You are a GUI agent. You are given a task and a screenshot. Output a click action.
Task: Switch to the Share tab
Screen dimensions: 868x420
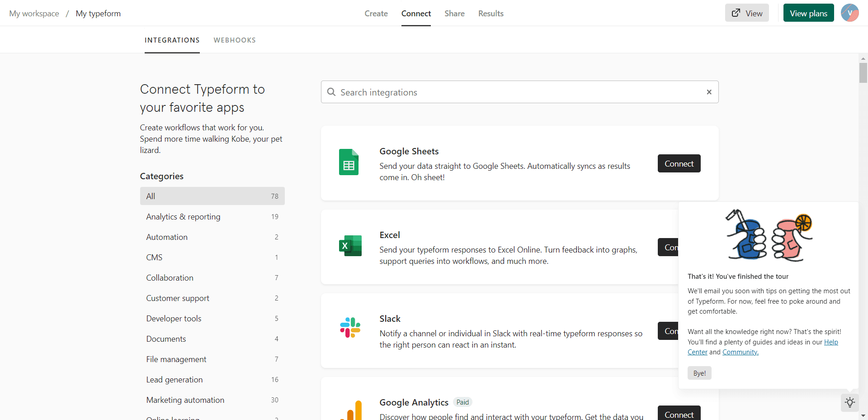pyautogui.click(x=454, y=14)
